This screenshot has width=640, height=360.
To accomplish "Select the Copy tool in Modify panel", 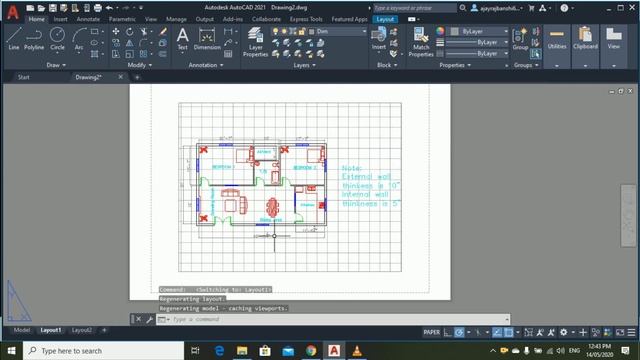I will point(116,43).
